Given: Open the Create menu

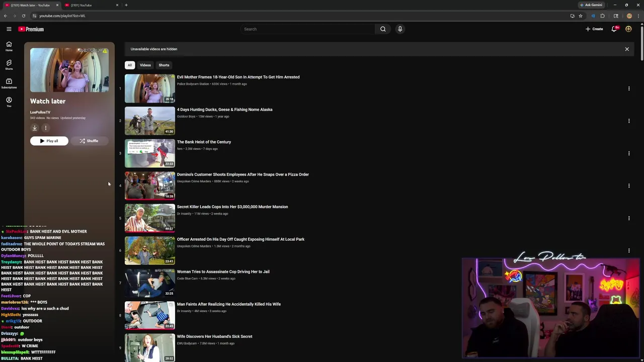Looking at the screenshot, I should pos(594,29).
